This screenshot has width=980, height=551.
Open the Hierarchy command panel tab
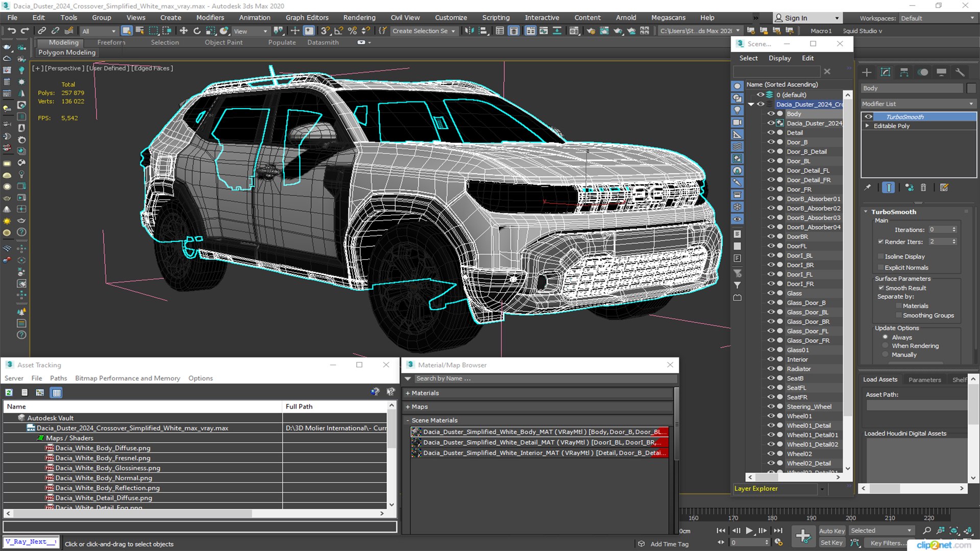[904, 72]
